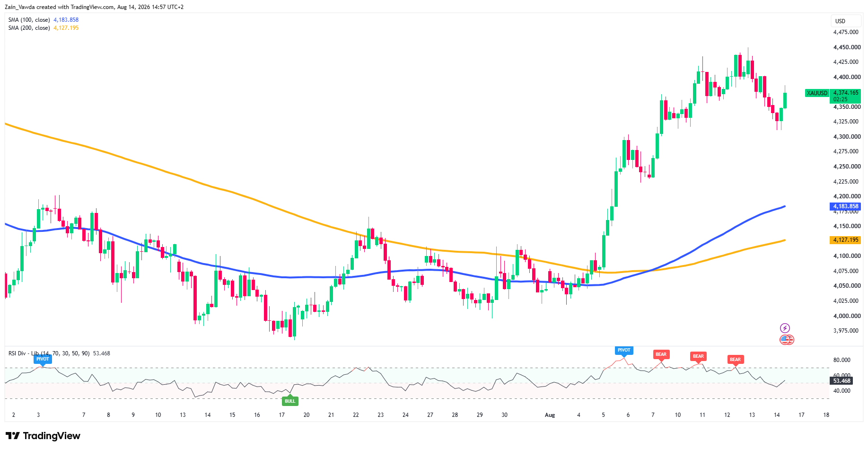Click the purple lightning event icon
Screen dimensions: 868x450
click(x=785, y=328)
